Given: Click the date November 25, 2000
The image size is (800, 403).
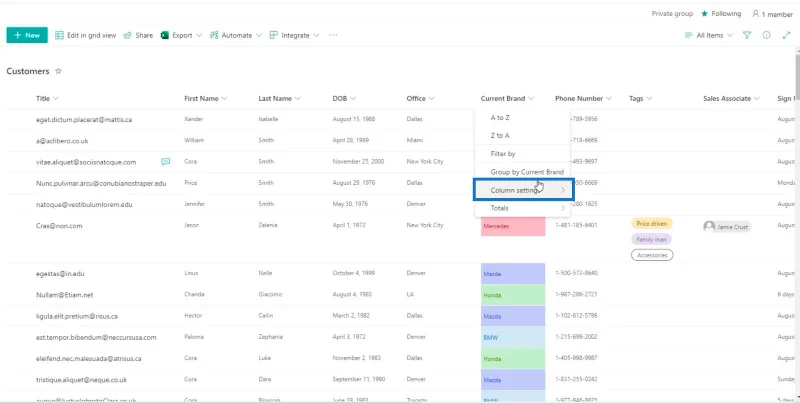Looking at the screenshot, I should pos(358,162).
